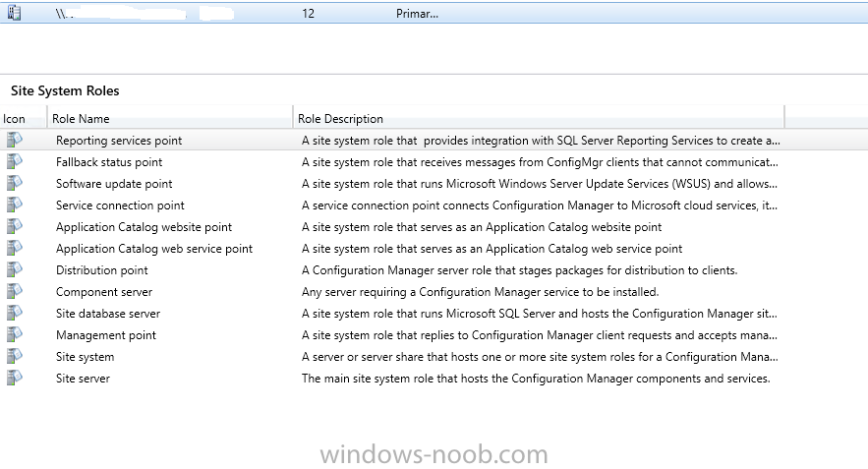This screenshot has width=868, height=469.
Task: Select the Service connection point role name
Action: pyautogui.click(x=120, y=205)
